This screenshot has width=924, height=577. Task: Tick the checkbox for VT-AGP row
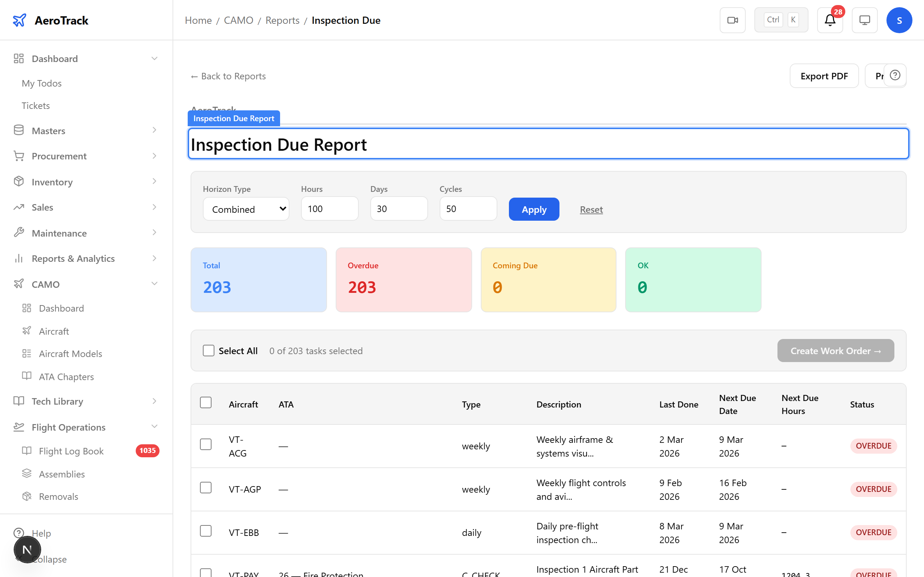[x=206, y=487]
